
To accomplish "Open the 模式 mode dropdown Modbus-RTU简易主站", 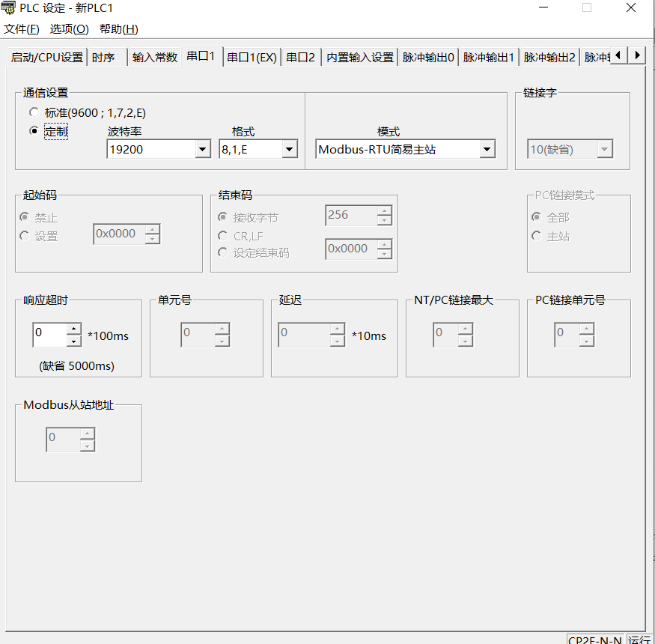I will [x=487, y=150].
